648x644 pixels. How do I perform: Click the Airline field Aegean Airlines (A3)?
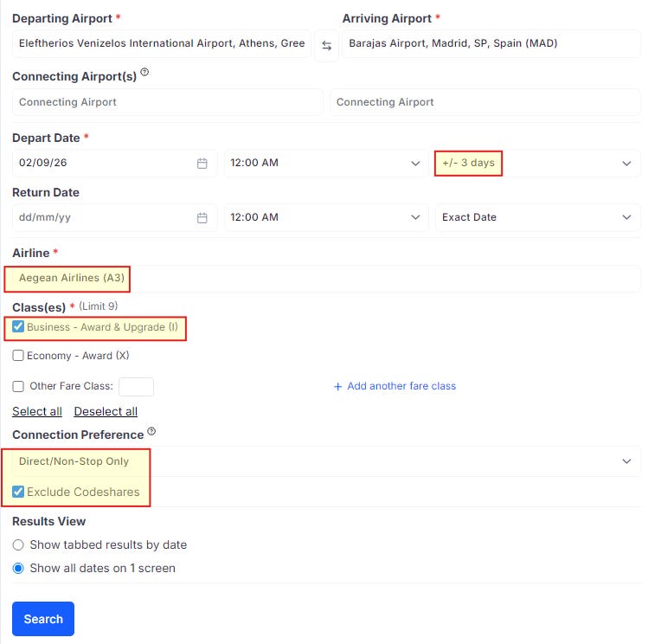point(326,279)
